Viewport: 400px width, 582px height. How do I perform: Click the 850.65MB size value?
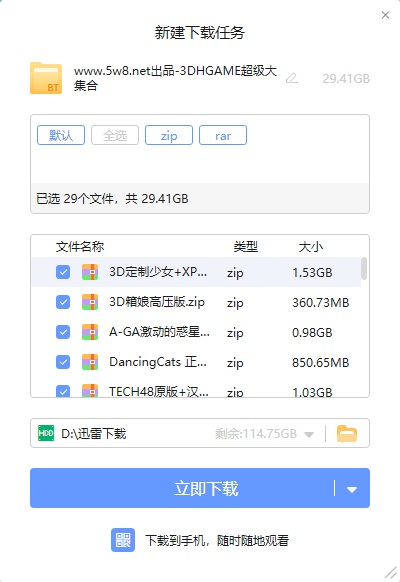[x=321, y=363]
